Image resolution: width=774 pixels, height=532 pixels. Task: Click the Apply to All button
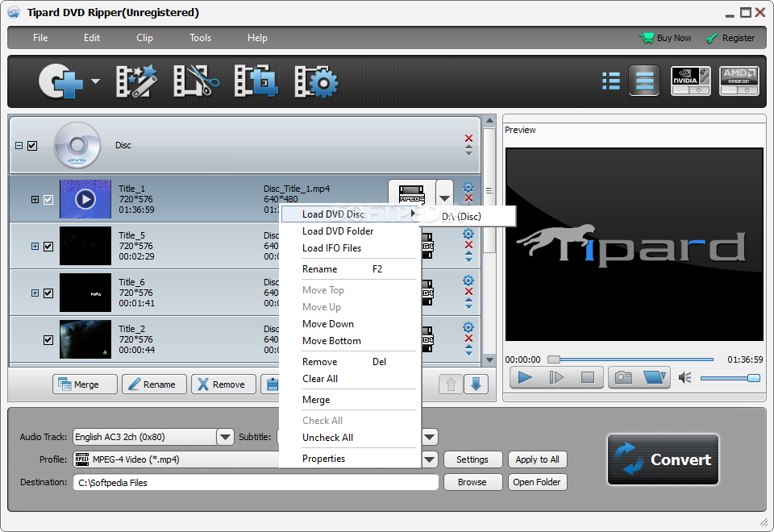(537, 459)
